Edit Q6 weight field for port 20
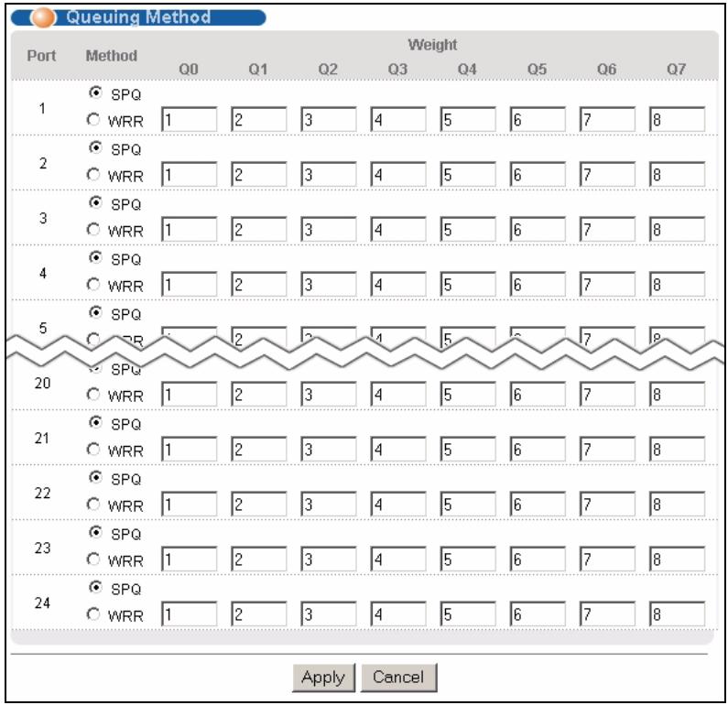The width and height of the screenshot is (728, 705). (607, 394)
